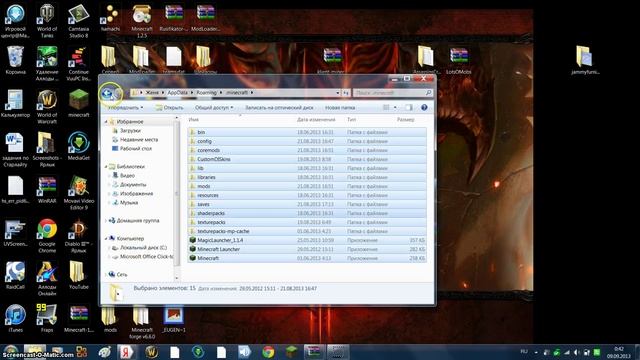Focus the Explorer search field
640x360 pixels.
click(x=393, y=93)
